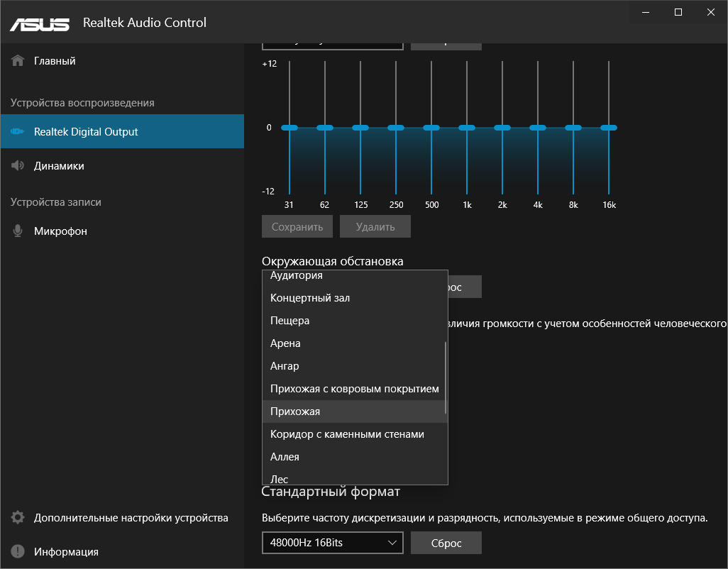
Task: Choose Прихожая с ковровым покрытием option
Action: click(355, 389)
